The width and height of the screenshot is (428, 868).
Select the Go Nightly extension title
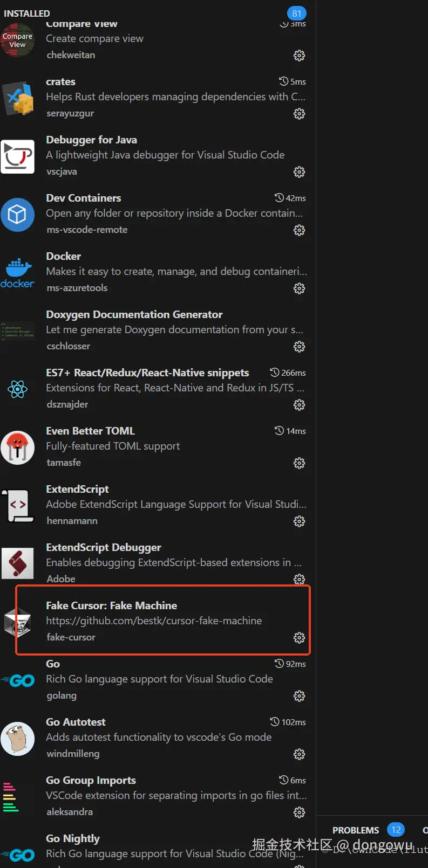73,839
